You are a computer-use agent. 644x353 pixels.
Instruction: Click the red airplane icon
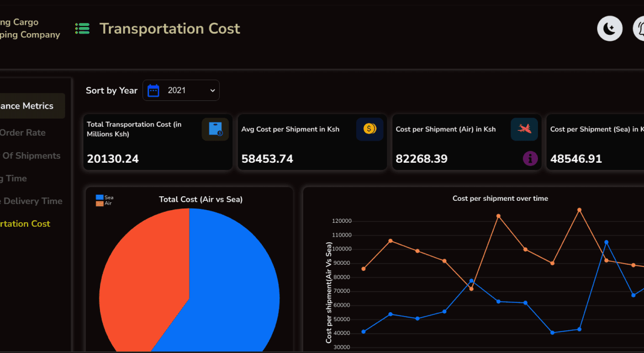point(524,129)
